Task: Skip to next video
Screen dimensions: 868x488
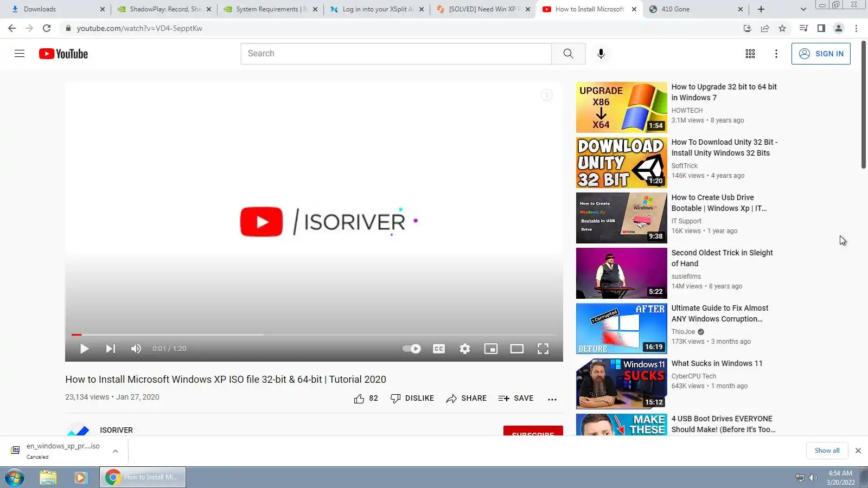Action: point(110,349)
